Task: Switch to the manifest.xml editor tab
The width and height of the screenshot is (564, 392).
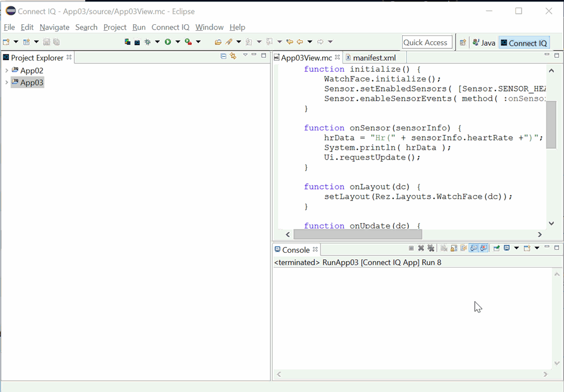Action: pos(374,58)
